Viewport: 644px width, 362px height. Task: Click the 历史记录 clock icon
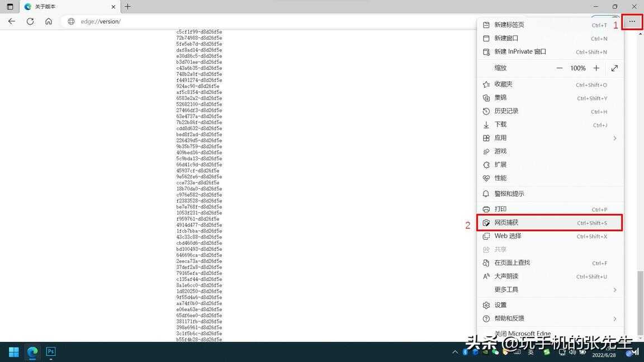pos(486,111)
